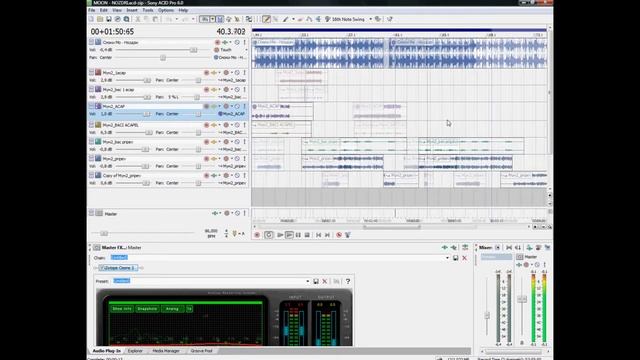Image resolution: width=640 pixels, height=360 pixels.
Task: Click the Paste icon in toolbar
Action: (x=156, y=19)
